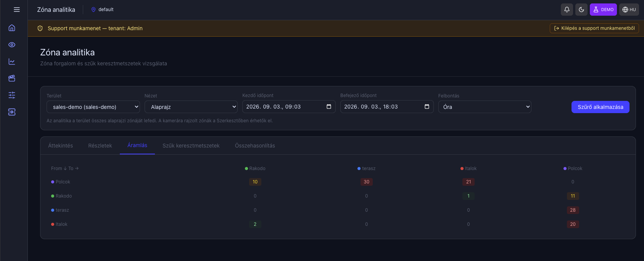
Task: Open the Terület dropdown
Action: coord(93,107)
